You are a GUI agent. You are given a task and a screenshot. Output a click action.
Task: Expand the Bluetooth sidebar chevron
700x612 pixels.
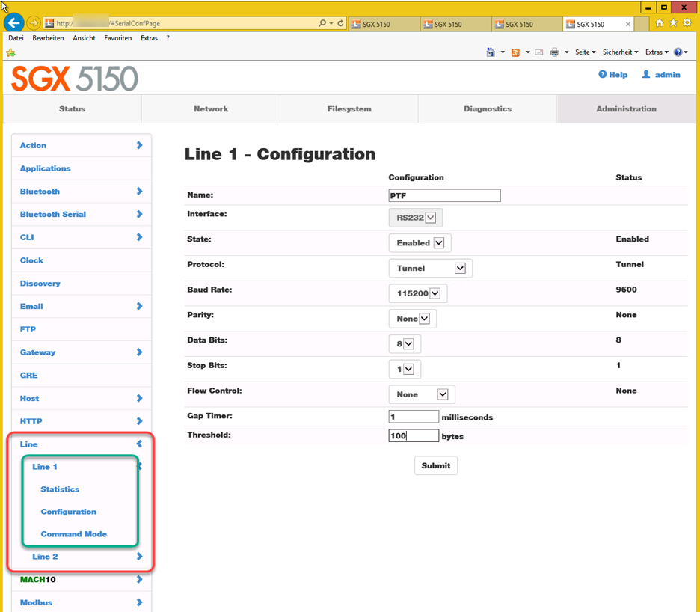point(139,192)
